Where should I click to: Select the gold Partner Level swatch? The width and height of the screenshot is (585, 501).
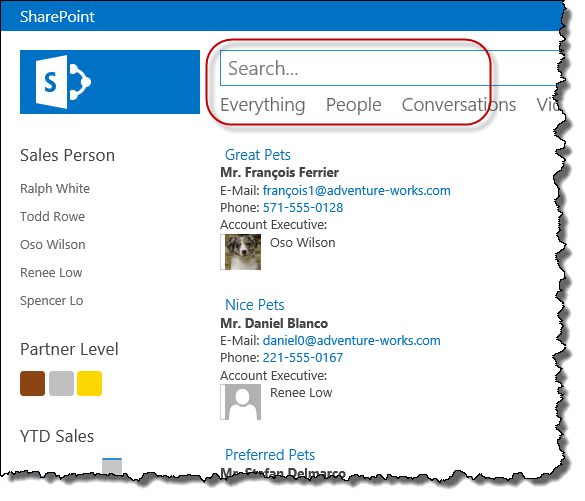(x=90, y=383)
